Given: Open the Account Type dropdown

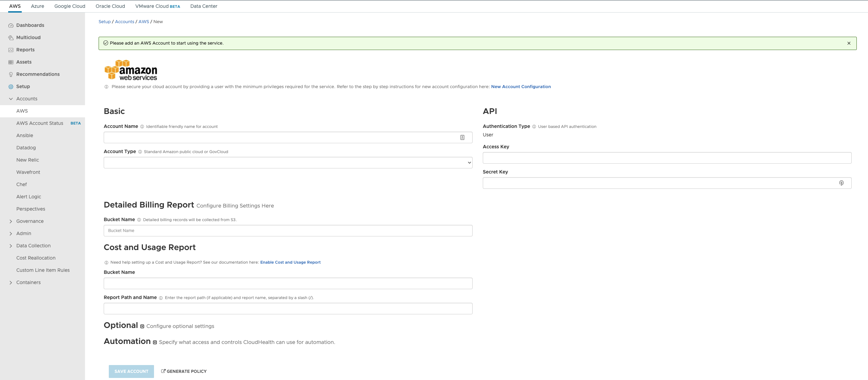Looking at the screenshot, I should pos(288,163).
